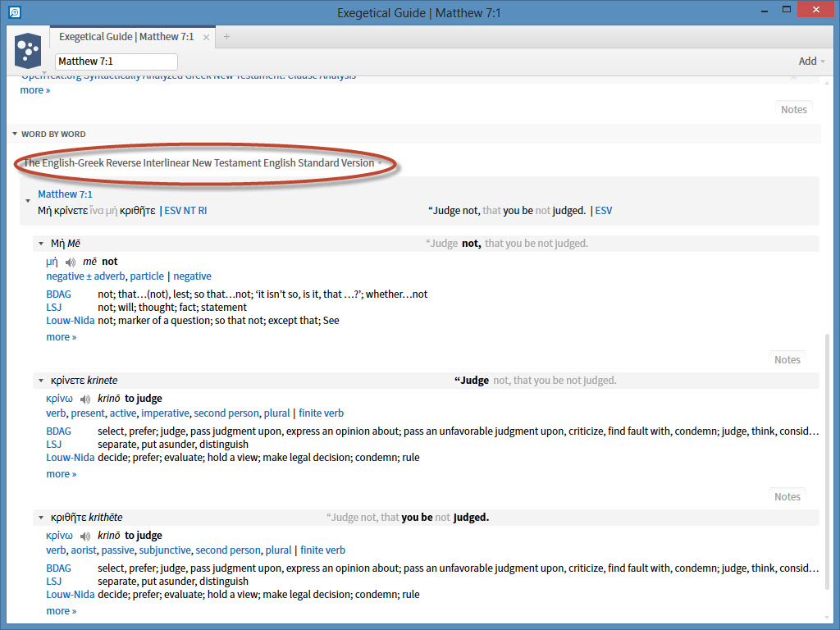Click the 'negative' link after the divider
The height and width of the screenshot is (630, 840).
tap(192, 276)
